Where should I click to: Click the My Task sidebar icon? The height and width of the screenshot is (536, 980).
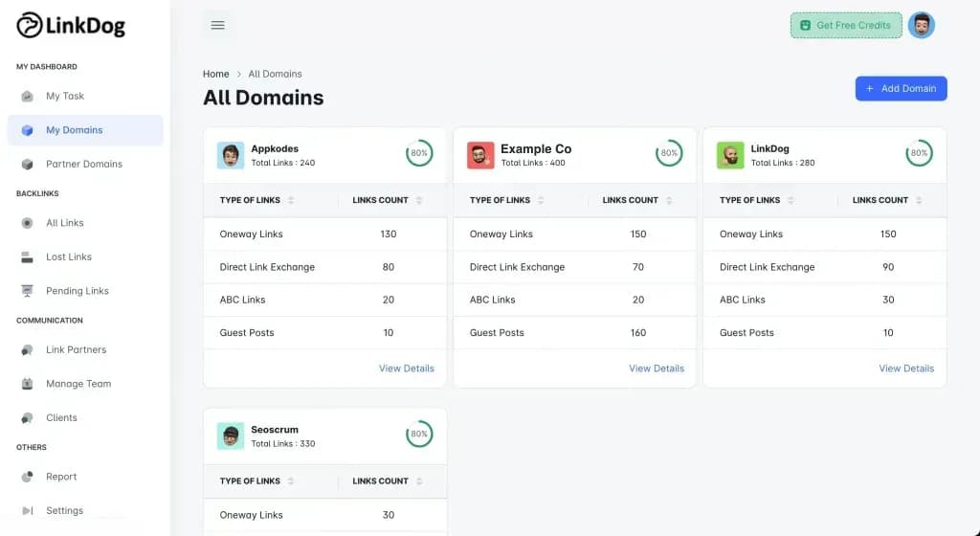[x=27, y=97]
